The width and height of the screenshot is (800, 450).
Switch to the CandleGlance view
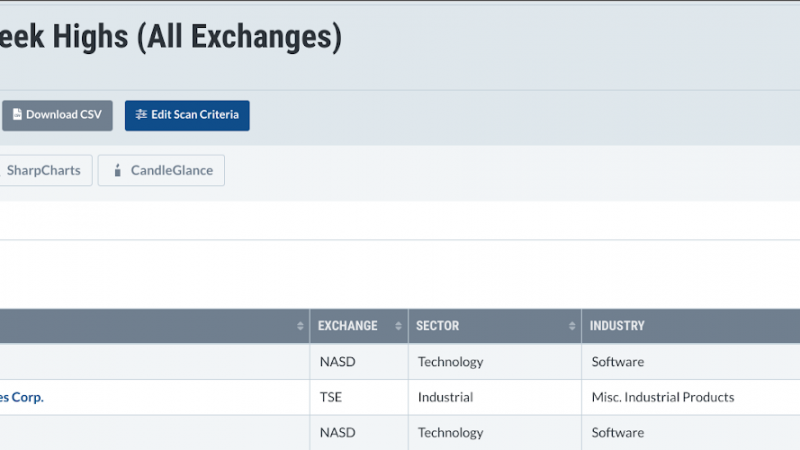click(161, 170)
